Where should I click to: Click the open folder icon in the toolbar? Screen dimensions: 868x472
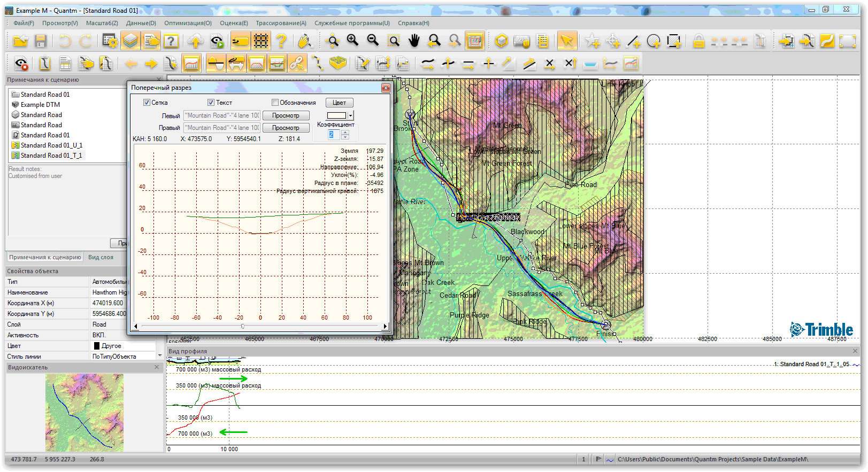pos(20,41)
